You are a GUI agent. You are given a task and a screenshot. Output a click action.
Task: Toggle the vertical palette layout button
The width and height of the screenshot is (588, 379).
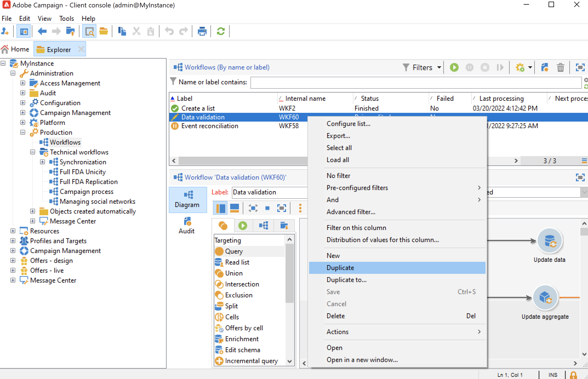tap(220, 208)
